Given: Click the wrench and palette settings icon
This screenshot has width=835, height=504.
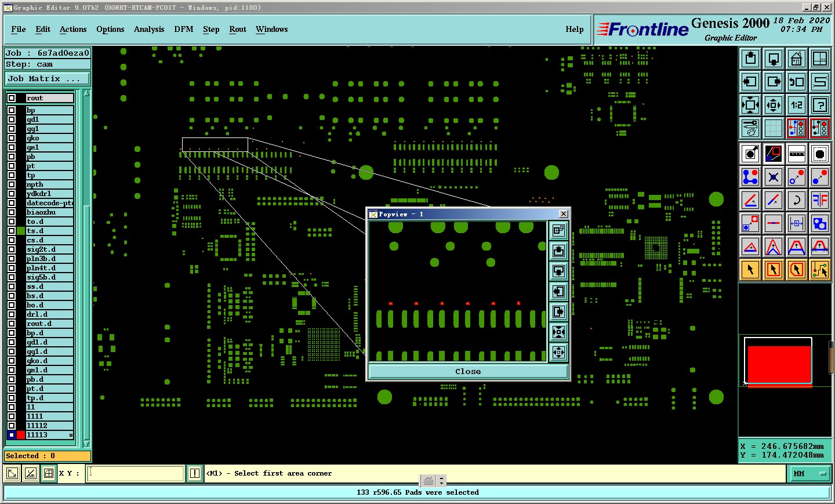Looking at the screenshot, I should 750,128.
